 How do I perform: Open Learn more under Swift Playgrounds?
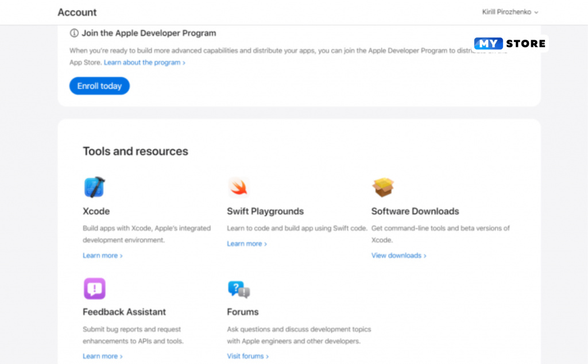246,243
